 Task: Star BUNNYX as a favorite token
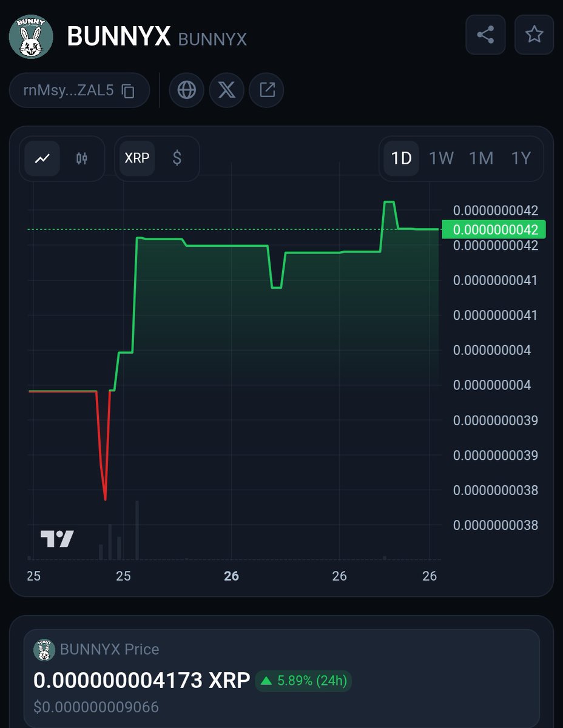(534, 35)
